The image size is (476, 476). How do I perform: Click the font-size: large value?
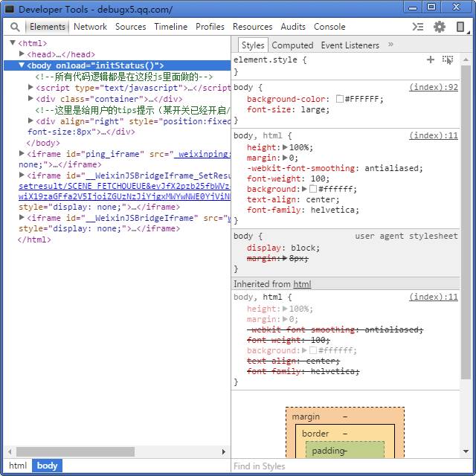click(x=312, y=109)
